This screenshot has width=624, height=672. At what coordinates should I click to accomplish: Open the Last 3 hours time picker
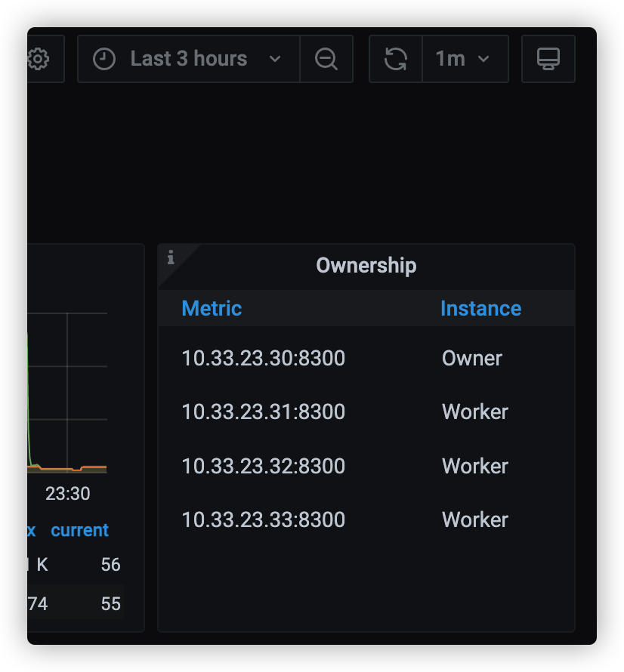pyautogui.click(x=189, y=59)
